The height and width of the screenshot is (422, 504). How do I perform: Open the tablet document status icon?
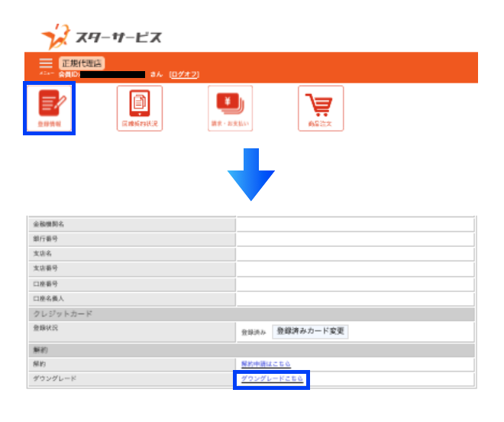pos(140,108)
